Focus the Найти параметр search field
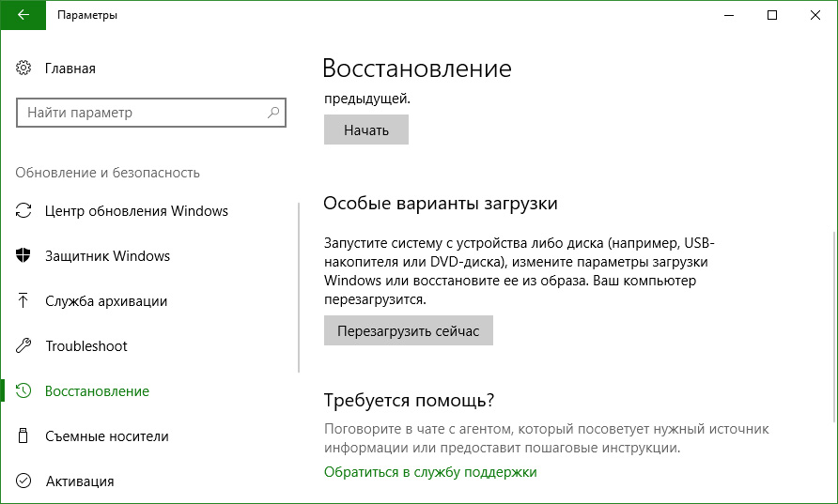Screen dimensions: 838x504 [x=141, y=113]
